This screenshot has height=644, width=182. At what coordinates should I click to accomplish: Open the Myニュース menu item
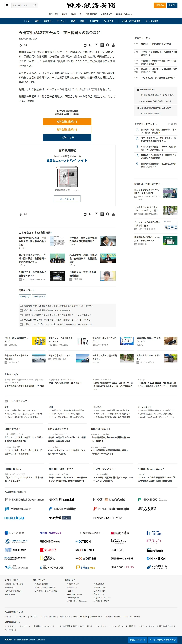[76, 14]
